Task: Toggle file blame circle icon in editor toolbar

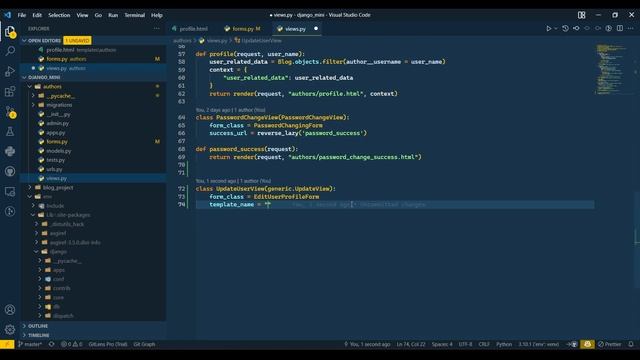Action: [609, 29]
